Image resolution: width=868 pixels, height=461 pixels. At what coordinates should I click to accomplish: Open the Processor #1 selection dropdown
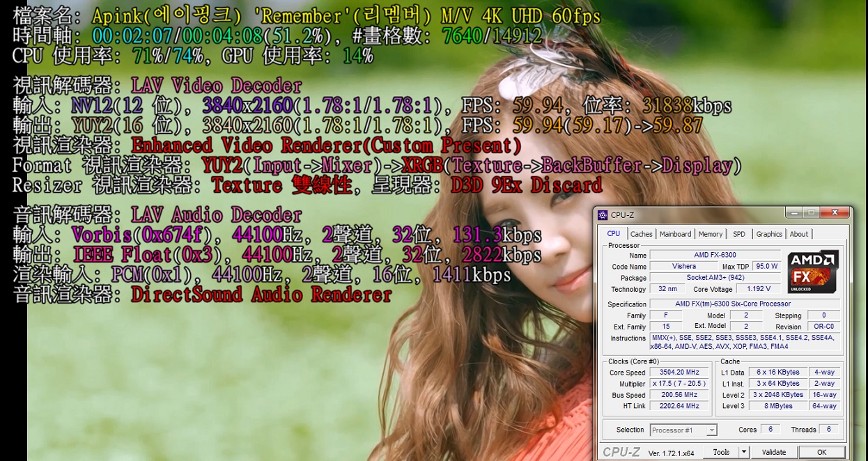coord(683,430)
